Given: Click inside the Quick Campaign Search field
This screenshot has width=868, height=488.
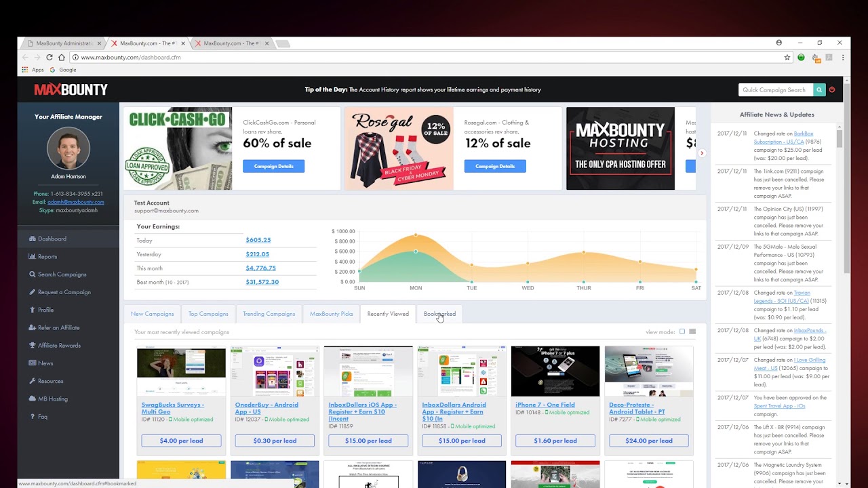Looking at the screenshot, I should point(773,89).
